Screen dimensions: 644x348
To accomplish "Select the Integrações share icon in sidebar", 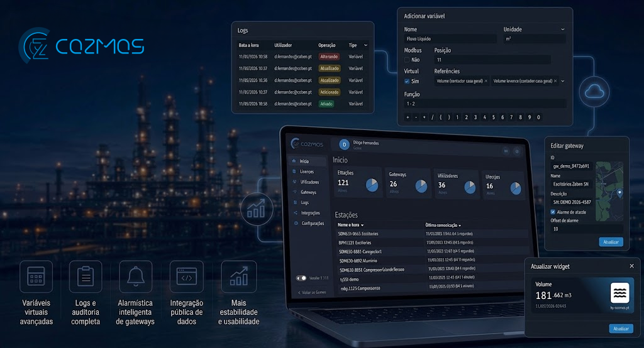I will 296,212.
